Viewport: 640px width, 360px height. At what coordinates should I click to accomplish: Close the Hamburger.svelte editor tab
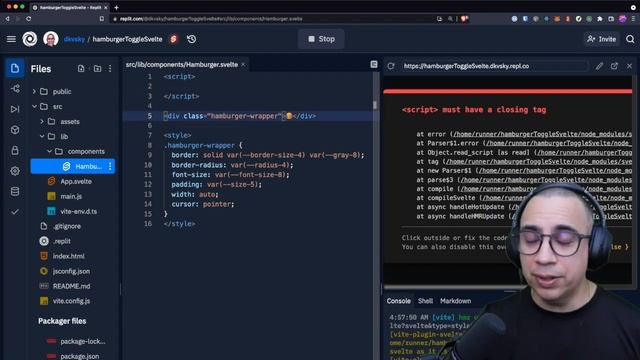tap(243, 64)
